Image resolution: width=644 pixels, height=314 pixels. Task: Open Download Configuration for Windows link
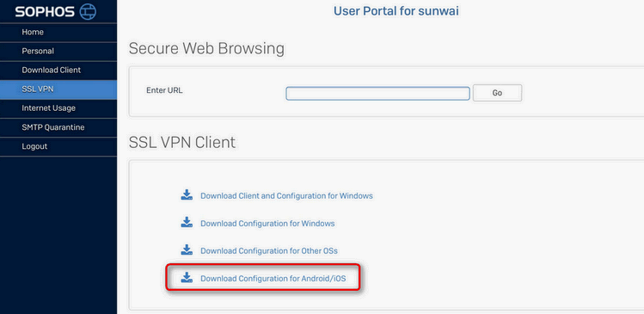[267, 224]
